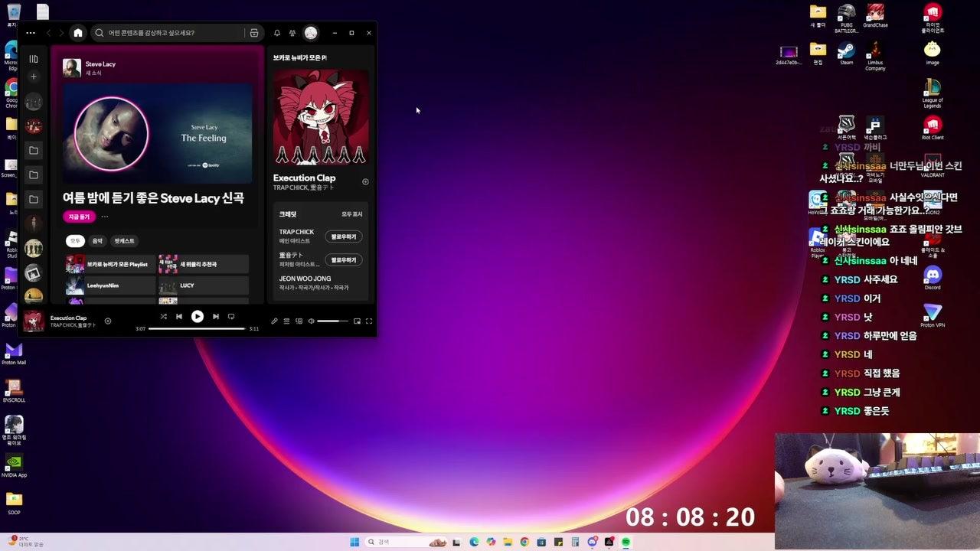Add Execution Clap via right-panel plus icon
This screenshot has width=980, height=551.
point(365,182)
